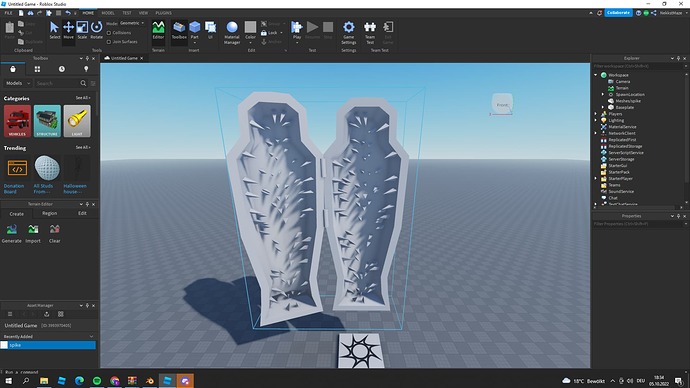Viewport: 690px width, 388px height.
Task: Open the Structure category tile
Action: pyautogui.click(x=47, y=121)
